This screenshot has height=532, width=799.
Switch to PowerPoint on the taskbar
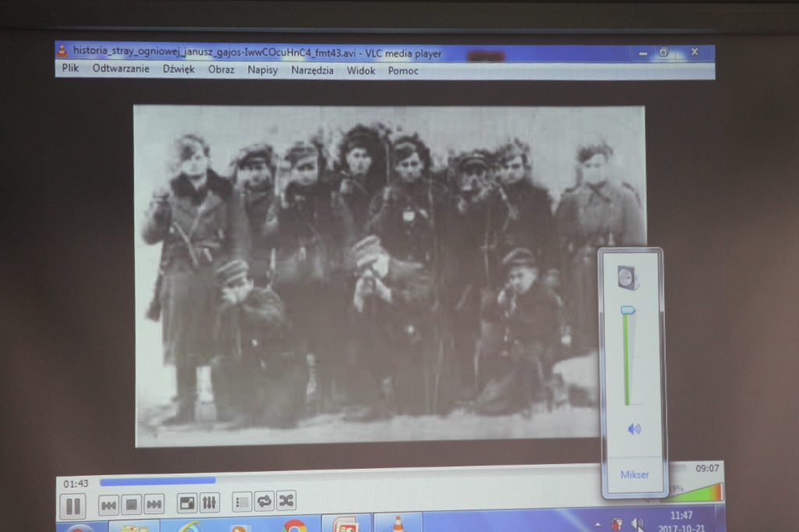[x=346, y=525]
